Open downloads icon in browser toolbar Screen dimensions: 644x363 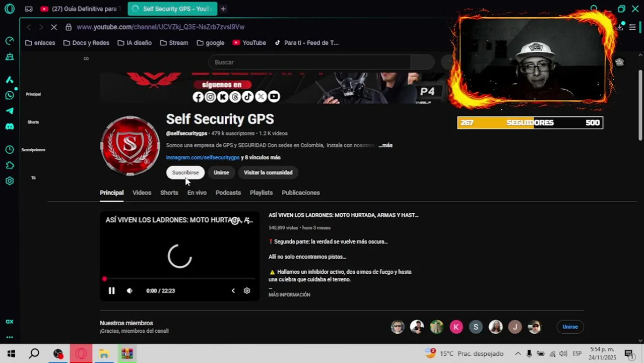(x=620, y=27)
